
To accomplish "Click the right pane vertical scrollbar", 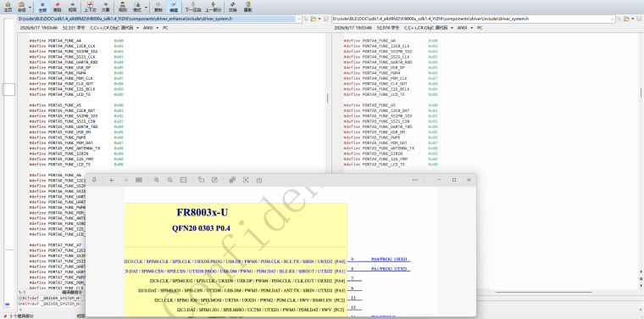I will (641, 92).
